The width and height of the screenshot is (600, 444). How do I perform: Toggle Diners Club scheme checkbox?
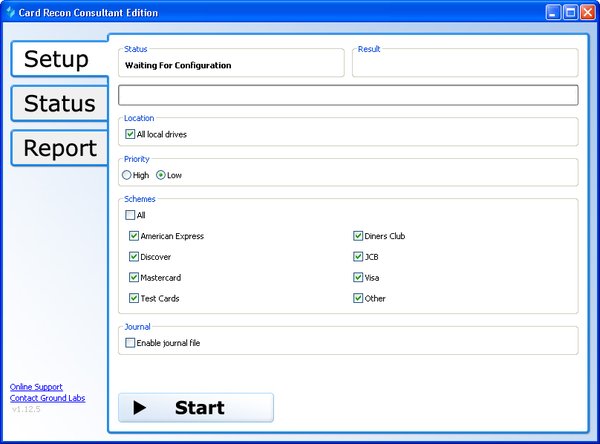point(358,236)
